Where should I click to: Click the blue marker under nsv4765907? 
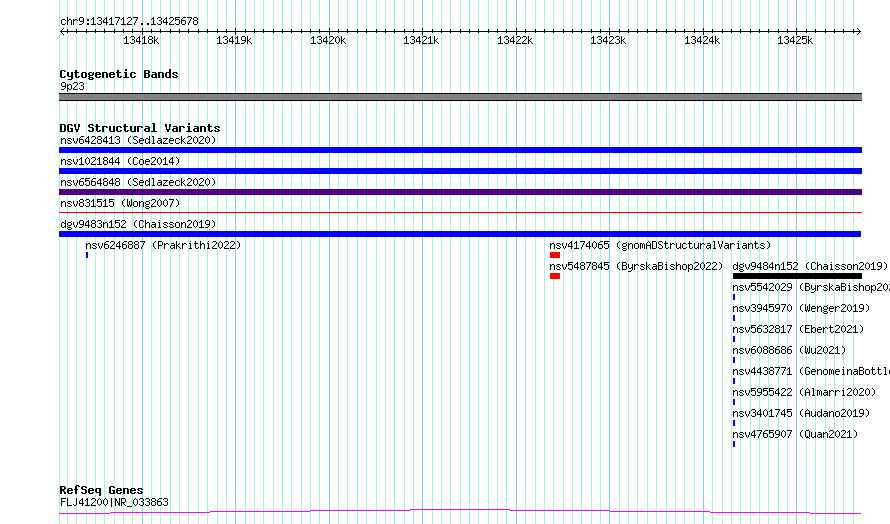point(734,444)
